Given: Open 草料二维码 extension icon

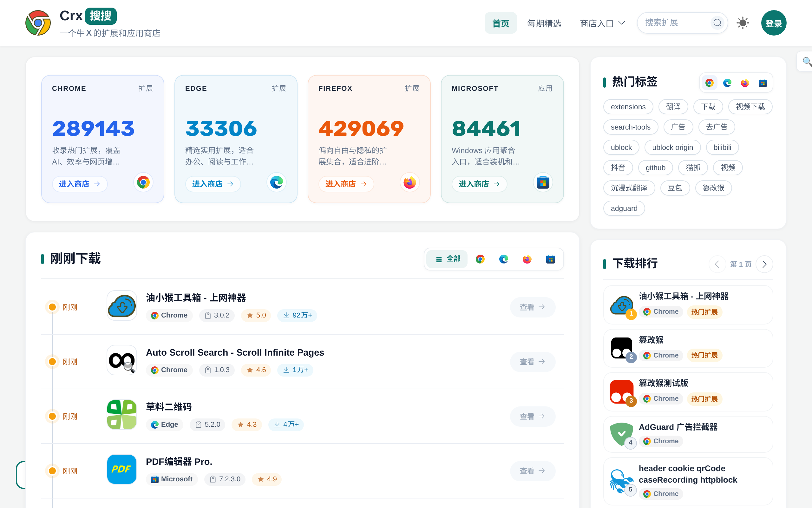Looking at the screenshot, I should pyautogui.click(x=122, y=415).
